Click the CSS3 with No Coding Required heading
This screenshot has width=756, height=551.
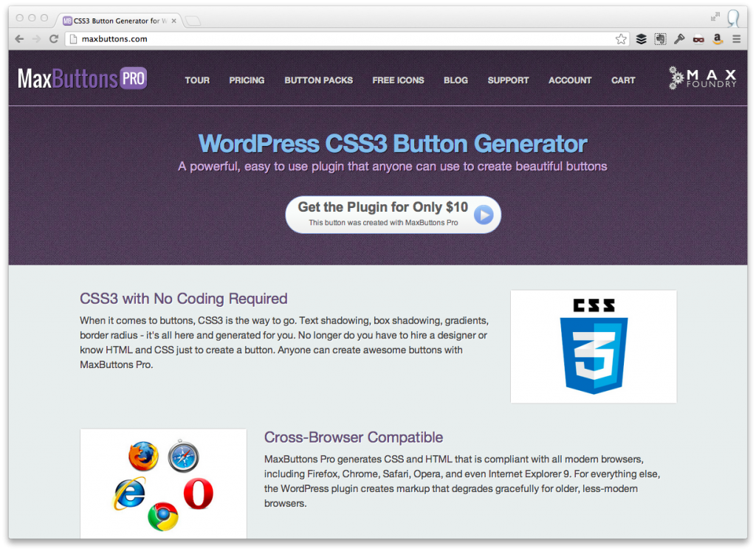183,299
